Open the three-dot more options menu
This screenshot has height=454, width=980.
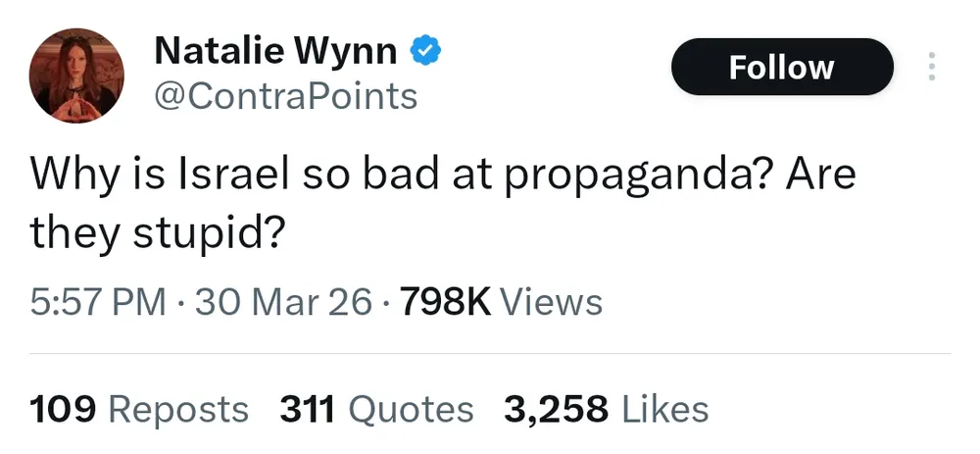tap(930, 67)
